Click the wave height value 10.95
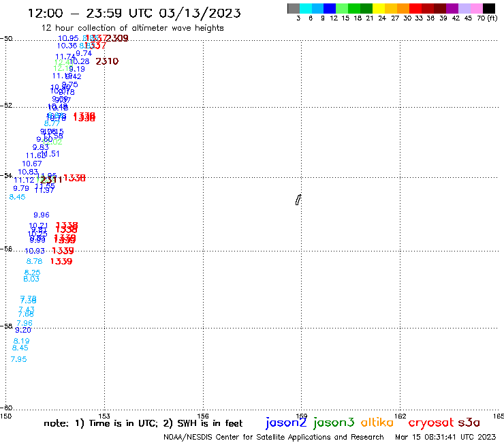This screenshot has width=504, height=443. pos(68,38)
